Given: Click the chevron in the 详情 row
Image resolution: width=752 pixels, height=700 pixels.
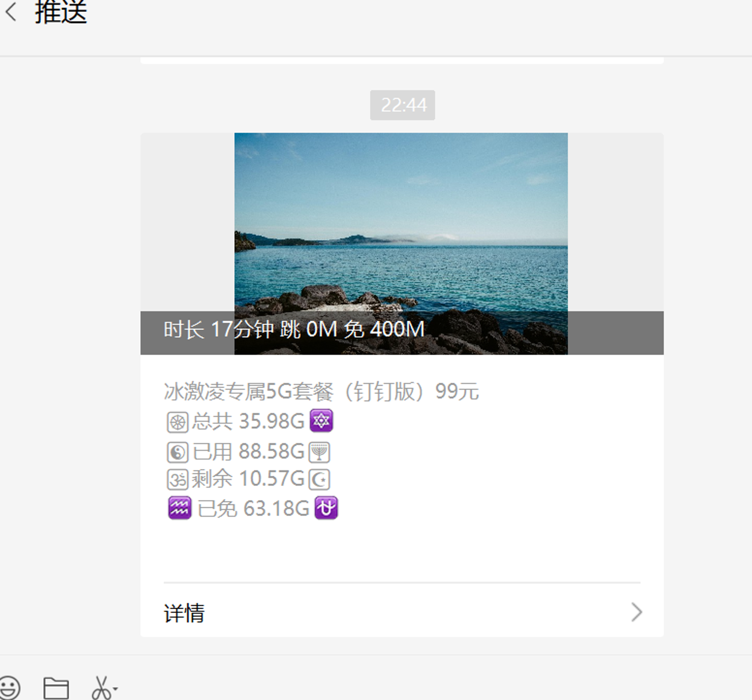Looking at the screenshot, I should coord(637,612).
